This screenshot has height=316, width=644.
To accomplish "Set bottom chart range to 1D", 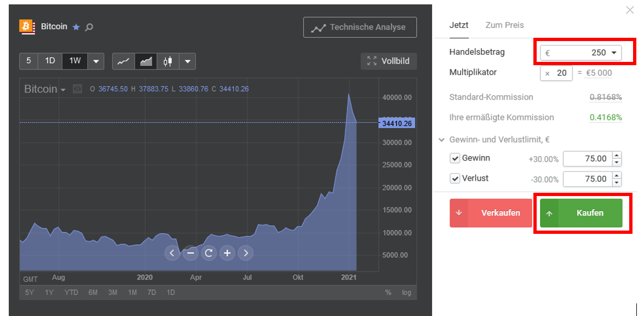I will click(x=171, y=292).
